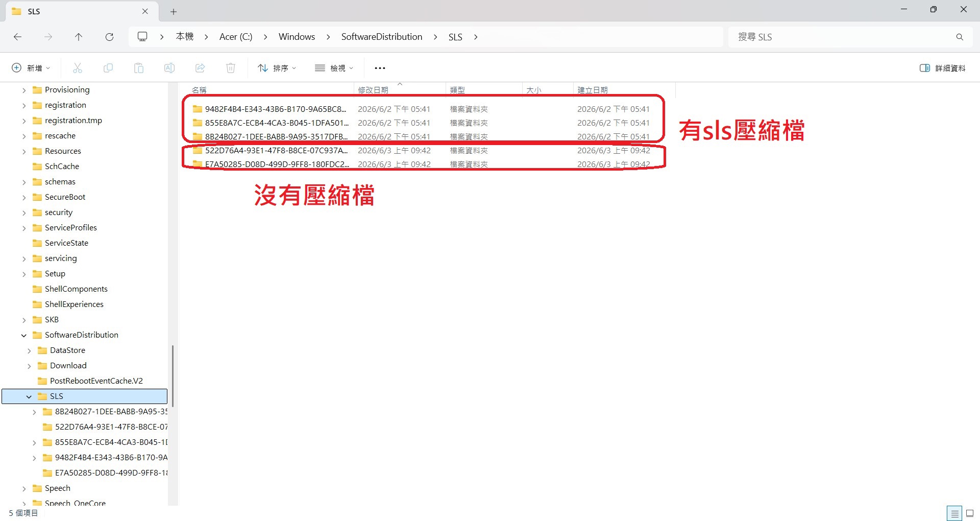Expand the registration tree node
Screen dimensions: 980x521
tap(24, 105)
